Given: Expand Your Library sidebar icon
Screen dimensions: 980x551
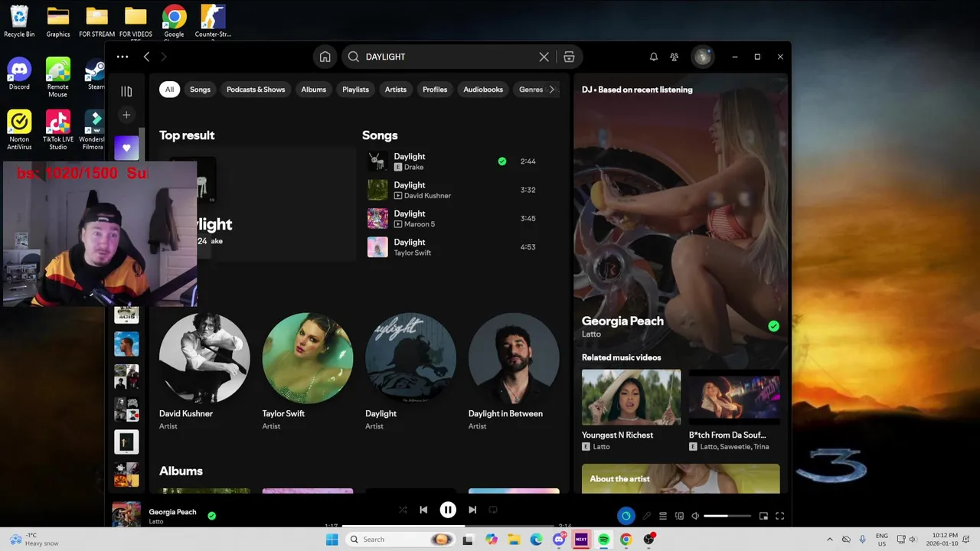Looking at the screenshot, I should (126, 91).
